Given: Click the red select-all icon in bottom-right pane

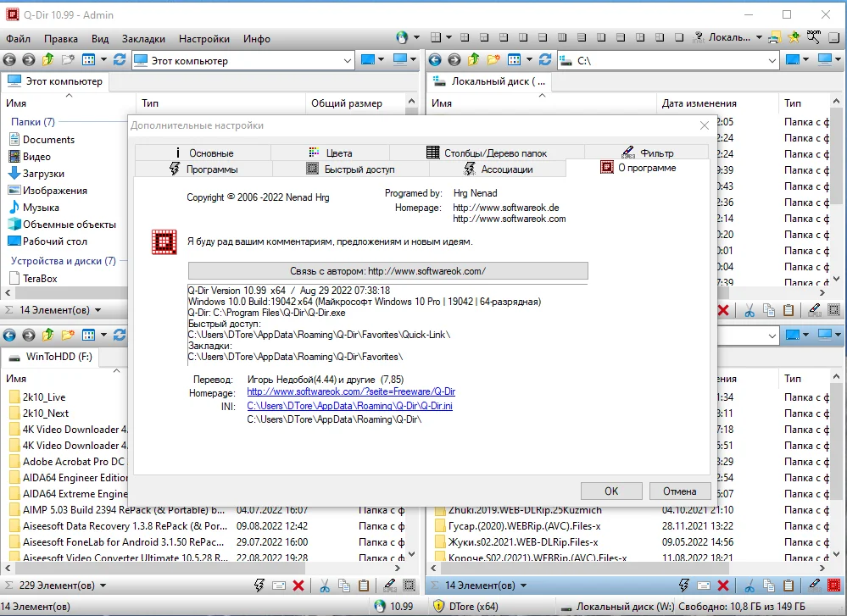Looking at the screenshot, I should [x=833, y=585].
